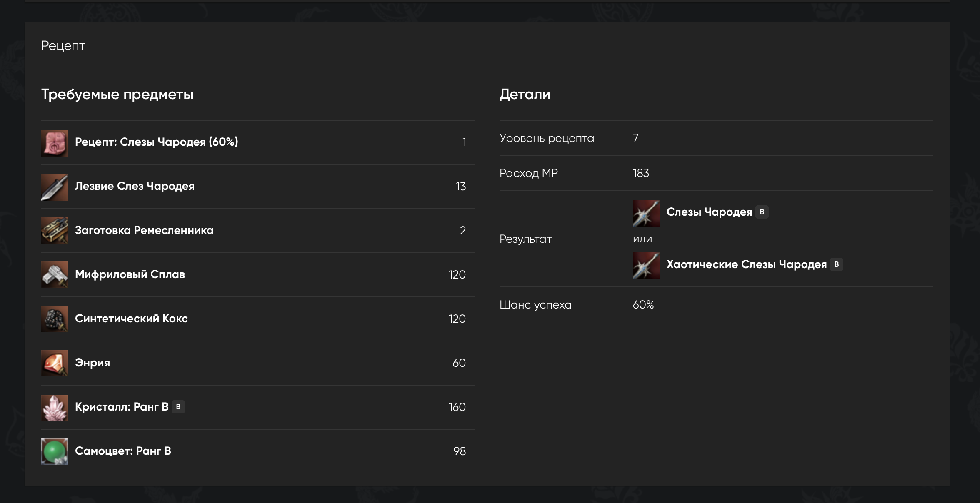
Task: Click the green Самоцвет: Ранг B gem icon
Action: [x=54, y=451]
